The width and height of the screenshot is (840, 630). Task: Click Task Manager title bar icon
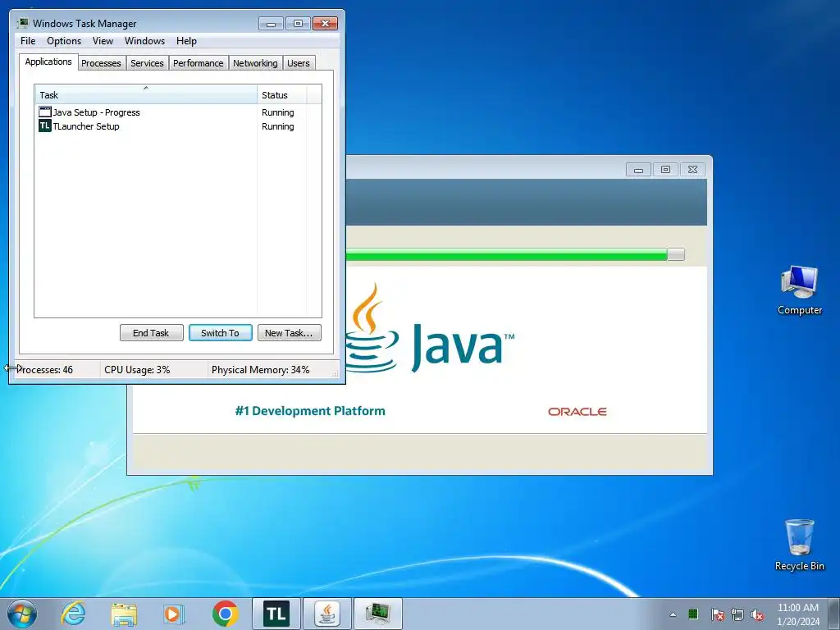pyautogui.click(x=22, y=23)
